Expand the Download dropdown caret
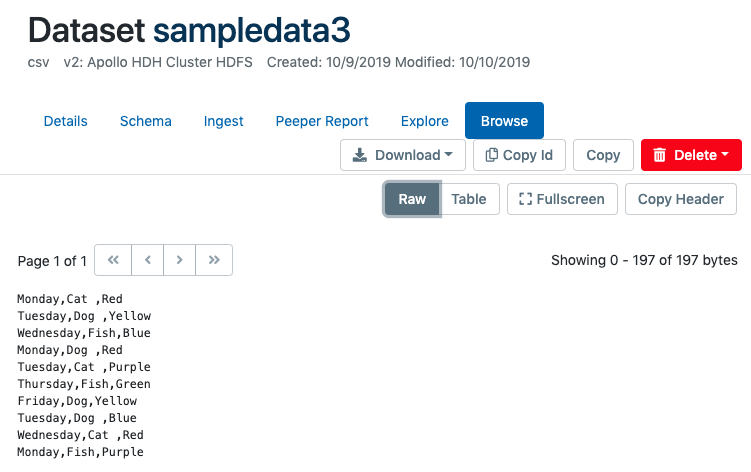This screenshot has width=751, height=472. 448,155
